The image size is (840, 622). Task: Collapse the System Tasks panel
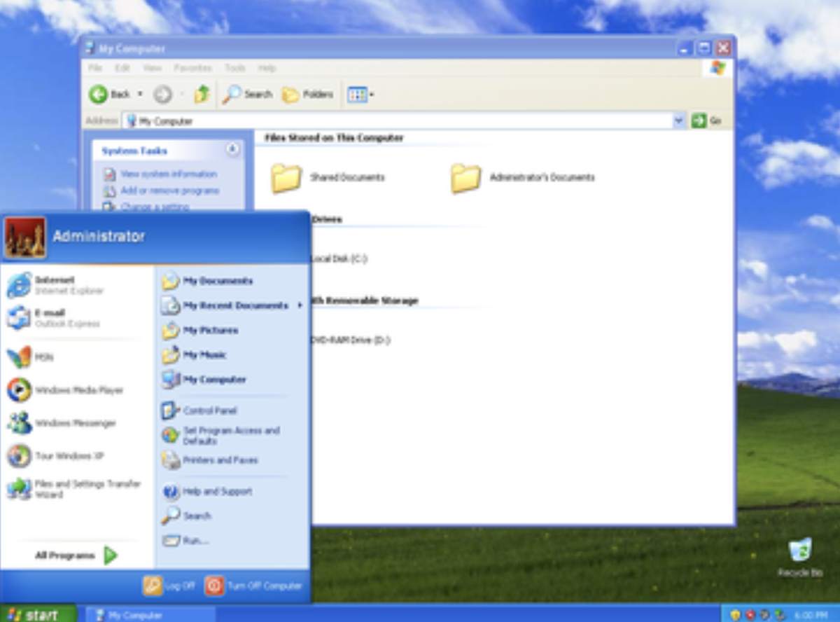tap(232, 150)
